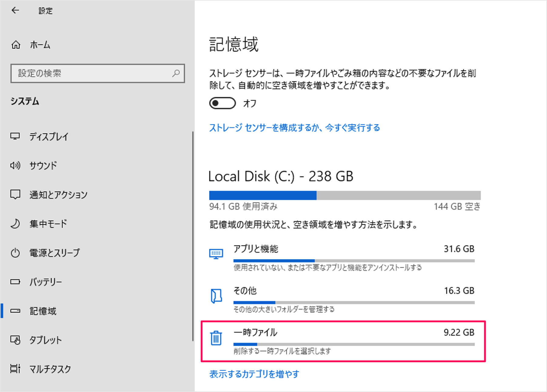Open ストレージ センサーを構成するか、今すぐ実行する link
The image size is (547, 392).
[x=295, y=128]
